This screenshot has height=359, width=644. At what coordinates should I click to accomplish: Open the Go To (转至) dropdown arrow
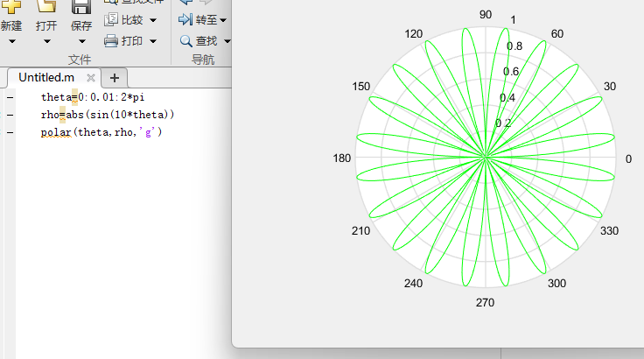click(x=223, y=20)
